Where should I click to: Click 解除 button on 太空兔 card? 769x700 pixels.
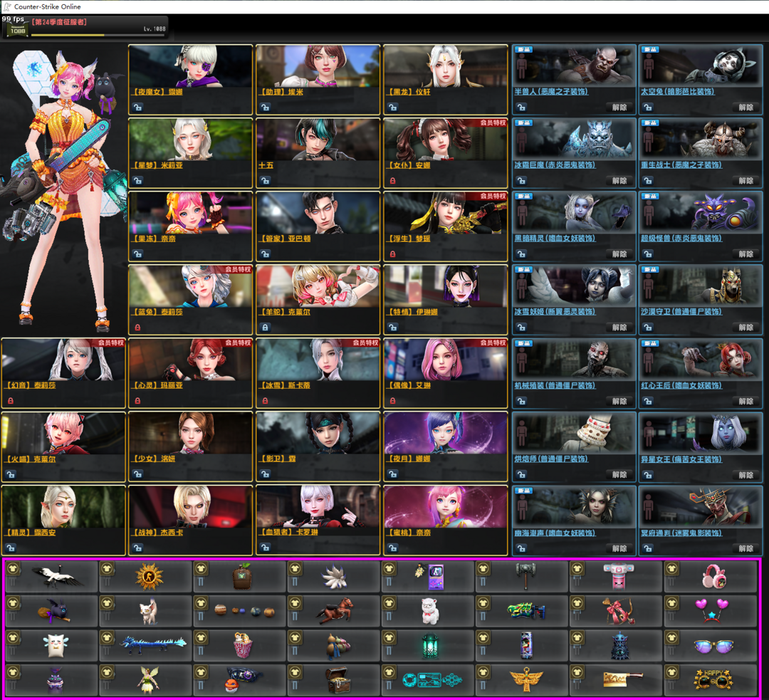pos(746,108)
